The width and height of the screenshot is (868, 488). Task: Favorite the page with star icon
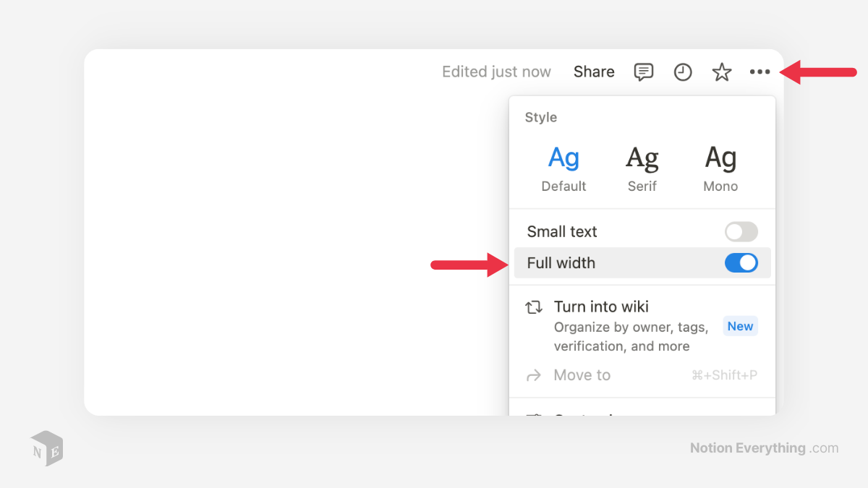click(722, 72)
